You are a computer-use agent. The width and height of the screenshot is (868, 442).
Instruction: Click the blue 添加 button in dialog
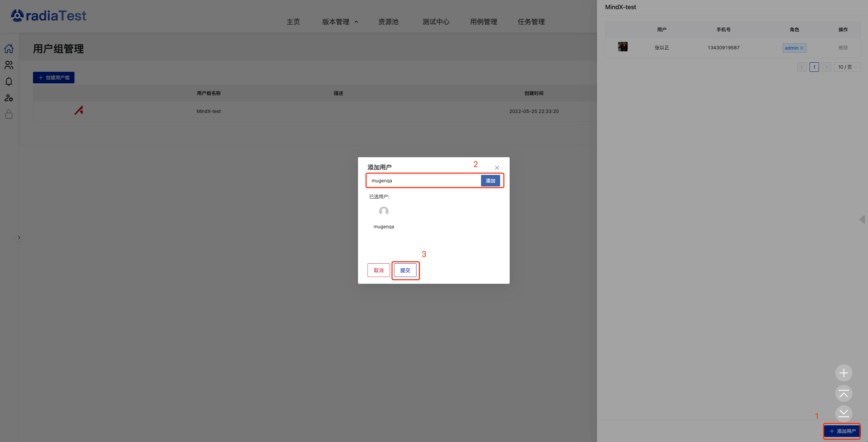490,181
